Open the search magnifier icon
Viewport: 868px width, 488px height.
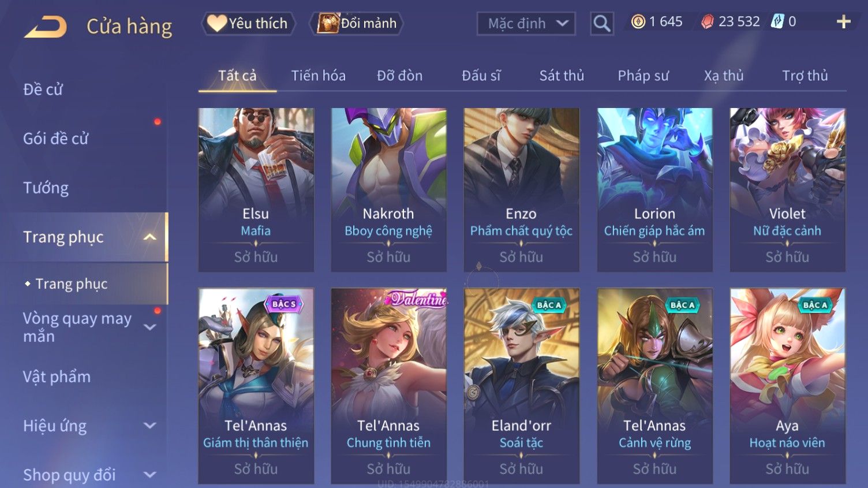tap(601, 24)
